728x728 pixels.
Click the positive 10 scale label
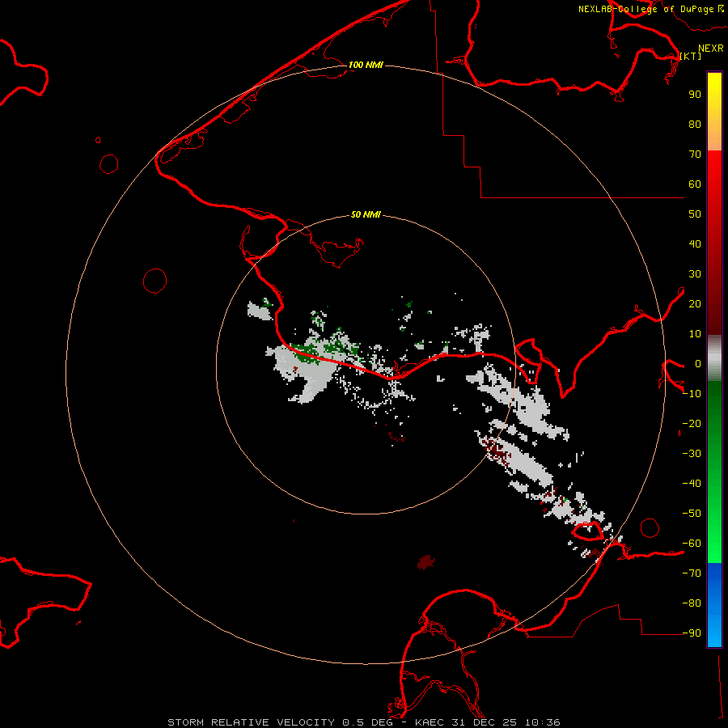pyautogui.click(x=695, y=334)
